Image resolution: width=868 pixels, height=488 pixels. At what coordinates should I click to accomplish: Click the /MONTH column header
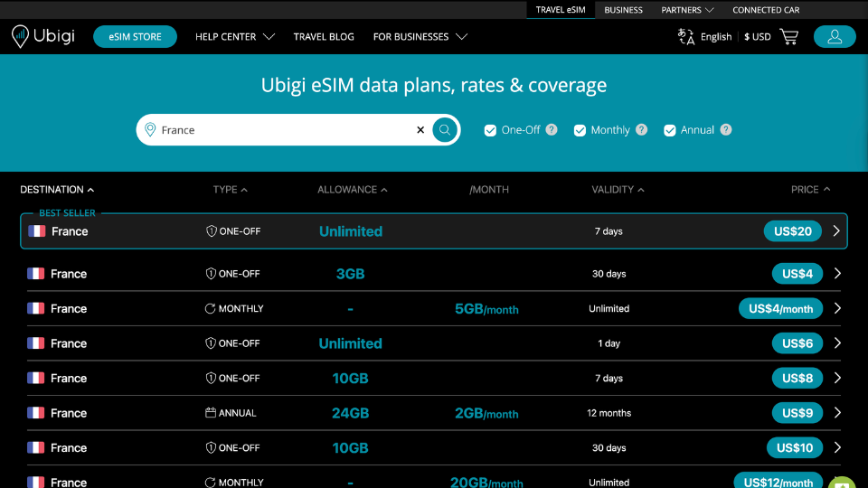pos(489,189)
